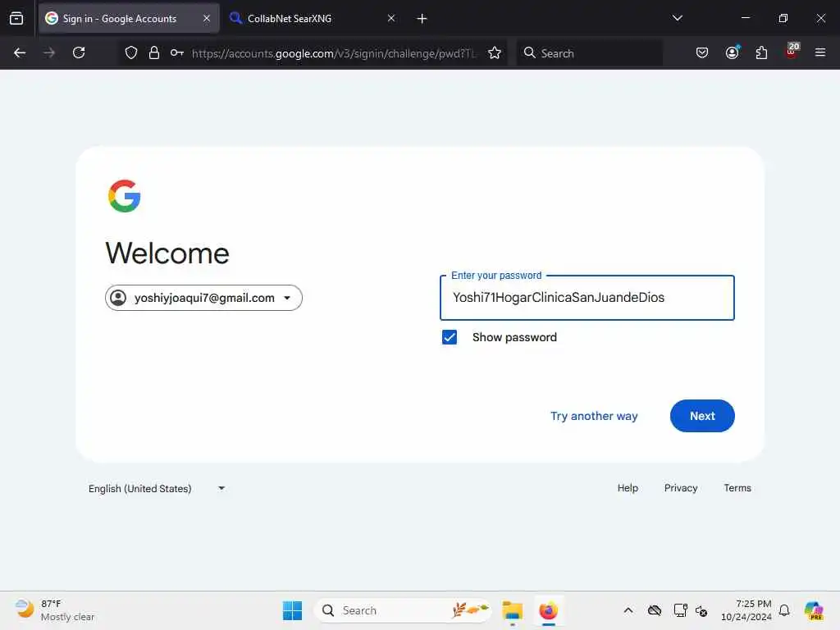Viewport: 840px width, 630px height.
Task: Click the address bar URL
Action: pos(333,53)
